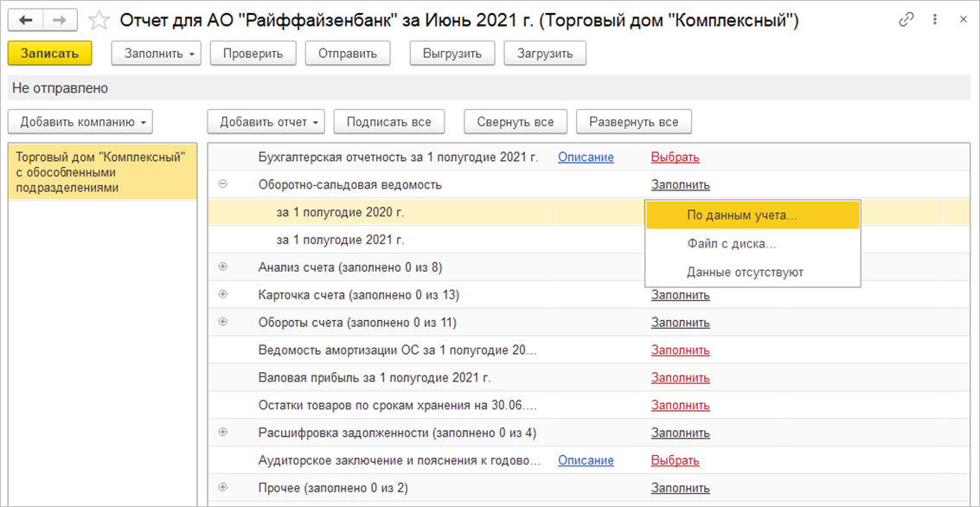Click the link (chain) icon in the title bar
The image size is (980, 507).
pos(906,20)
